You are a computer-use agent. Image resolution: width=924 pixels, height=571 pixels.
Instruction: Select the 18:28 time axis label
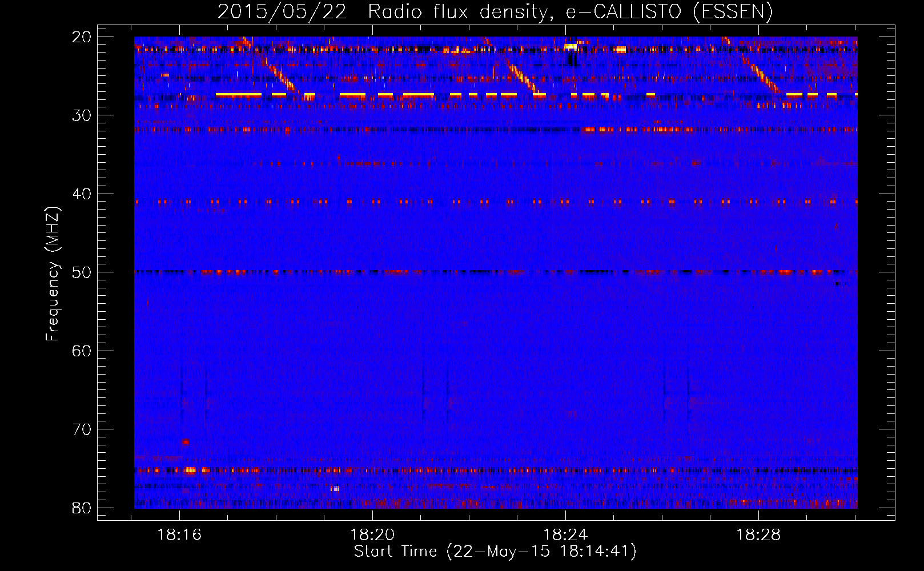758,535
